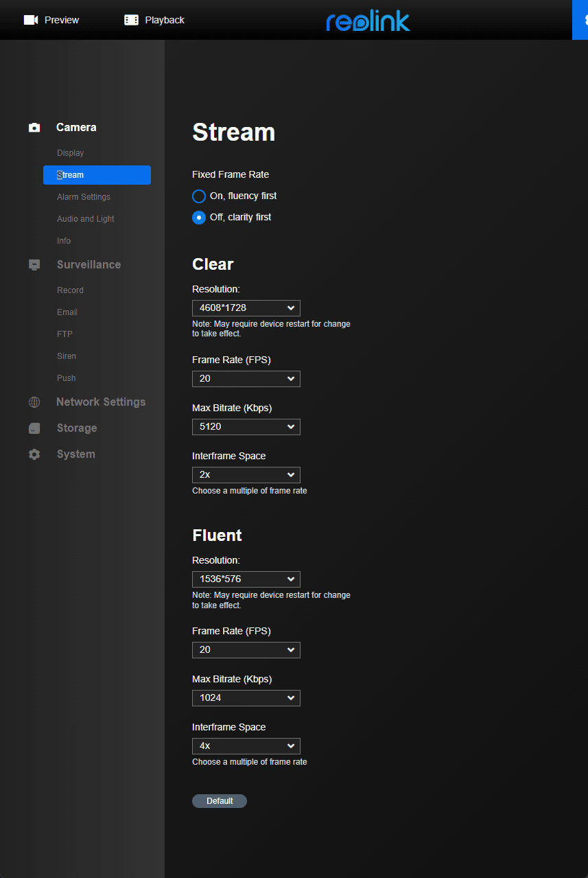Click the Reolink logo
588x878 pixels.
pyautogui.click(x=368, y=21)
